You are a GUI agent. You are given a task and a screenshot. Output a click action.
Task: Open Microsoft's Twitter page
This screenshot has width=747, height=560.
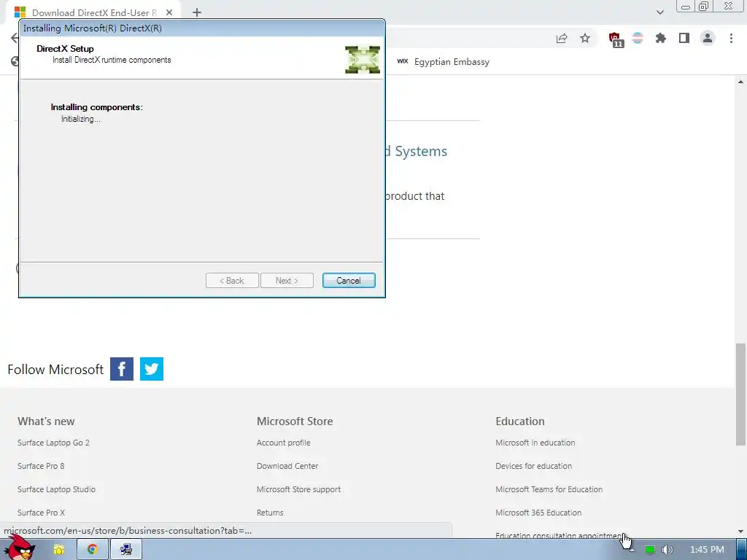point(152,369)
